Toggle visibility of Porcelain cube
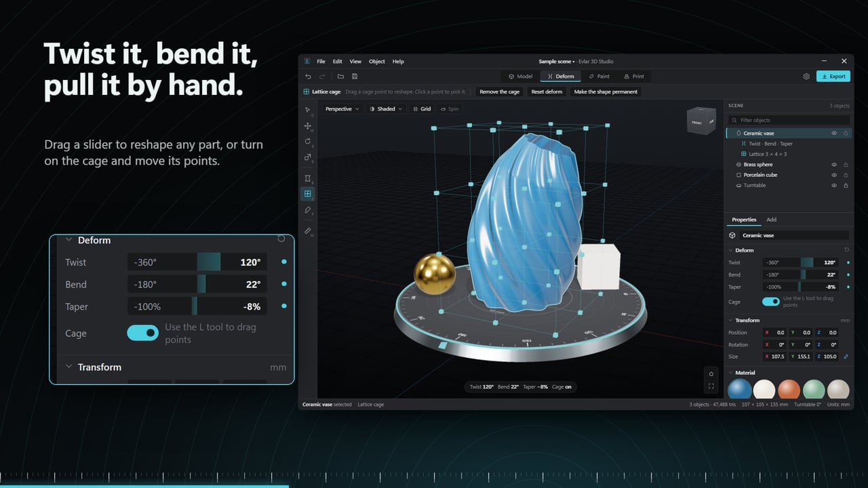The image size is (868, 488). pos(835,175)
